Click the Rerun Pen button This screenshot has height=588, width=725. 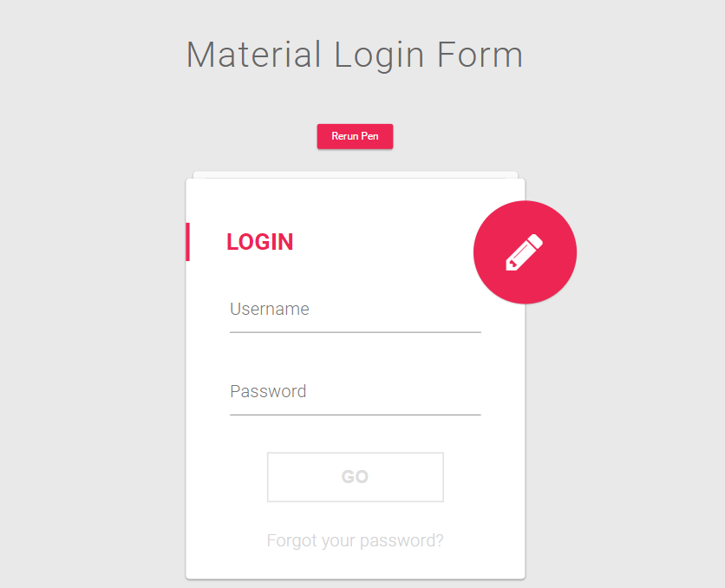click(x=355, y=136)
